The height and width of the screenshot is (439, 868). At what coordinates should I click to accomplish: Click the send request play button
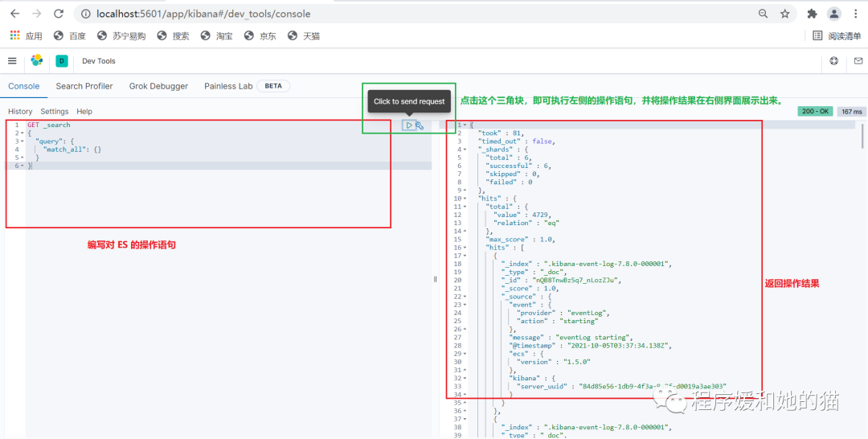point(409,125)
